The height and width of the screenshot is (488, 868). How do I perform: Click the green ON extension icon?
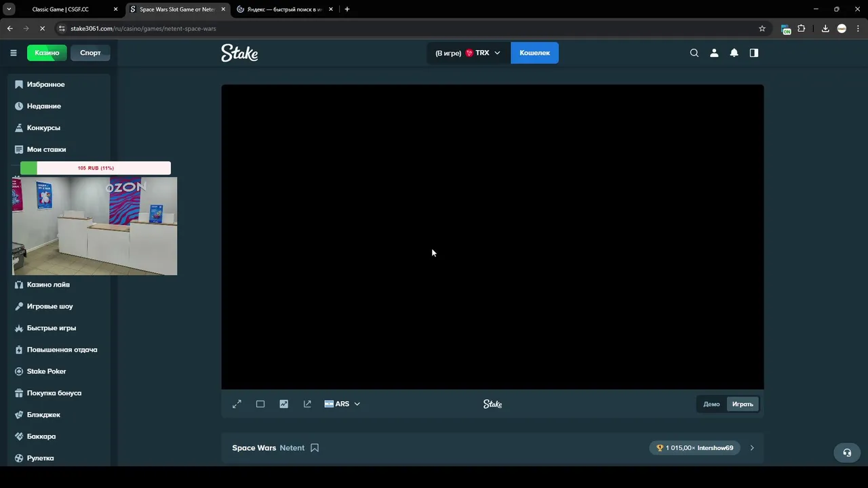[x=785, y=29]
